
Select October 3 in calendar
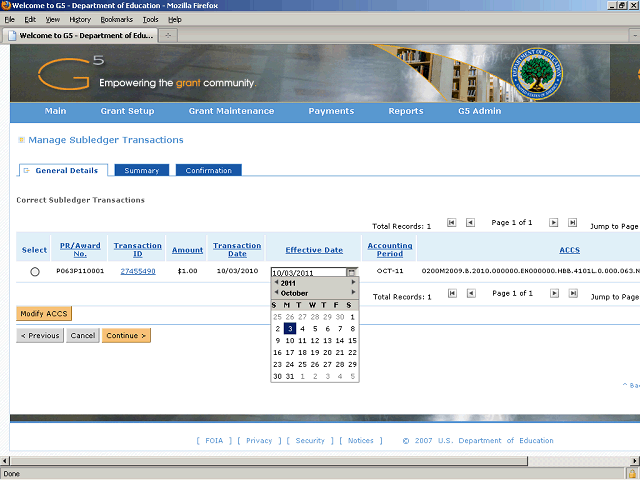click(x=290, y=329)
